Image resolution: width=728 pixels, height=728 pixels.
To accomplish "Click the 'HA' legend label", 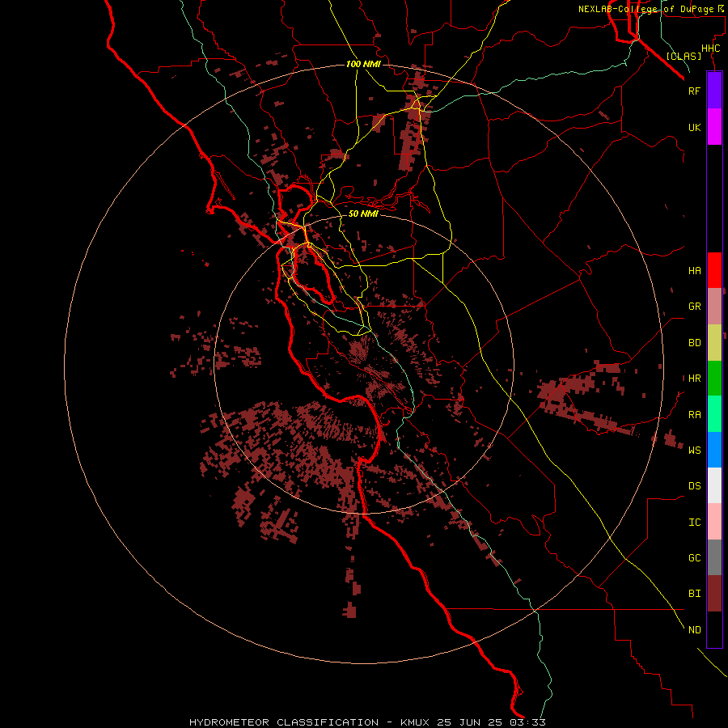I will pos(694,270).
